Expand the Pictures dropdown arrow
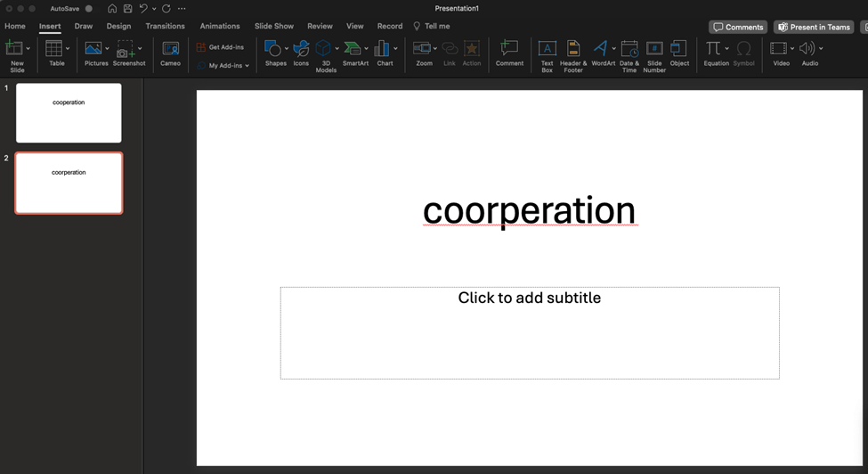 click(x=107, y=49)
